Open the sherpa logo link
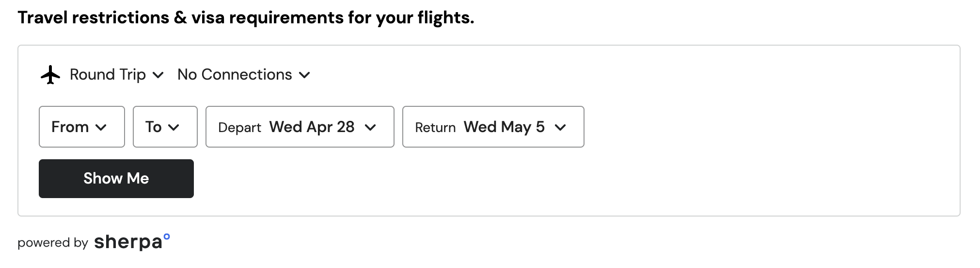Screen dimensions: 980x268 132,241
